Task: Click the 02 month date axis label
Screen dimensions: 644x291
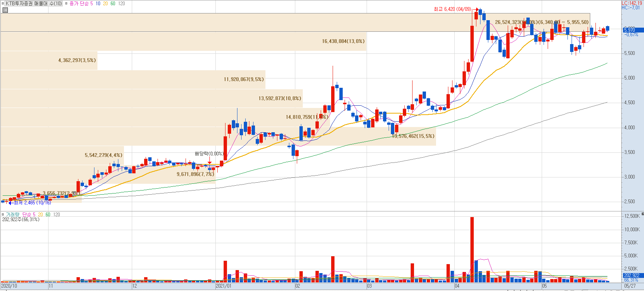Action: (298, 286)
